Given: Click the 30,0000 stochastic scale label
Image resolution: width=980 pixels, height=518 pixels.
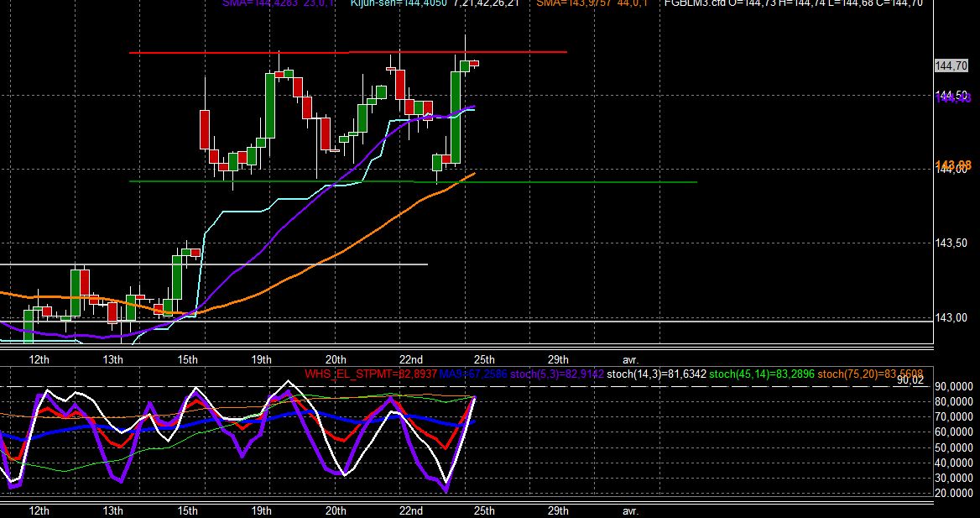Looking at the screenshot, I should coord(953,478).
